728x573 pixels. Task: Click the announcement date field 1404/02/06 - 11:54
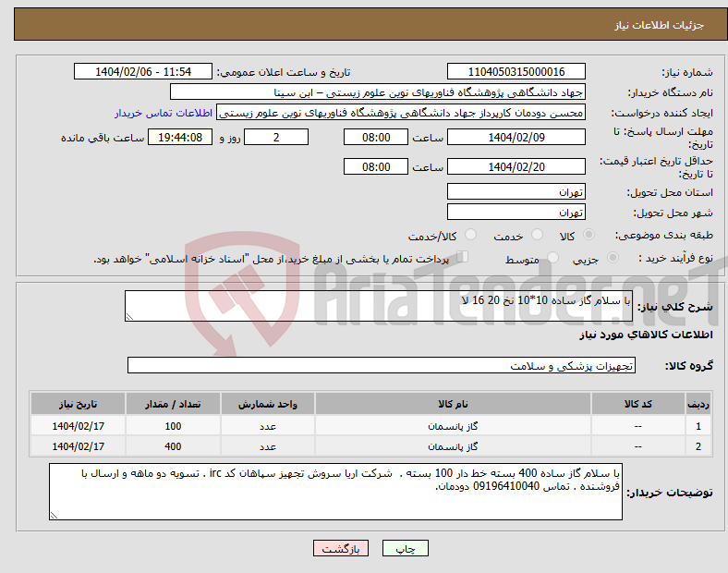143,71
